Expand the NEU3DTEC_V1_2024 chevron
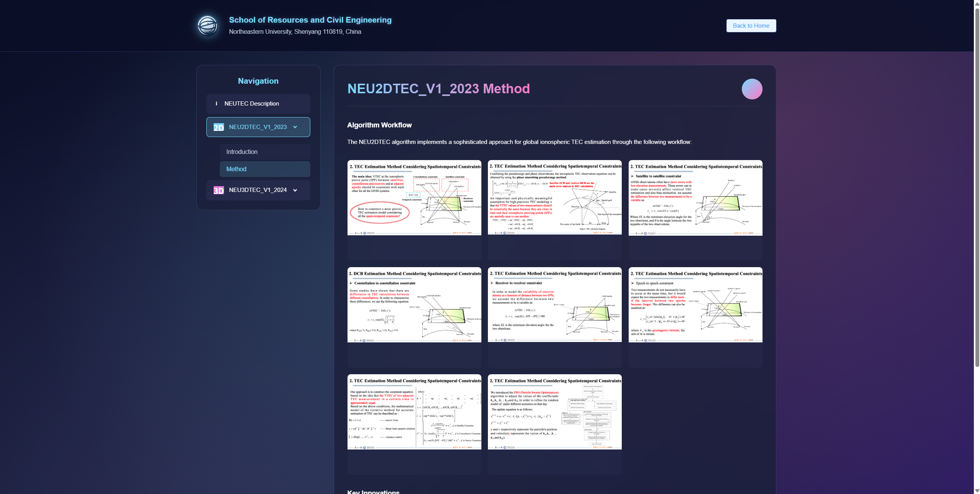The image size is (980, 494). coord(295,190)
